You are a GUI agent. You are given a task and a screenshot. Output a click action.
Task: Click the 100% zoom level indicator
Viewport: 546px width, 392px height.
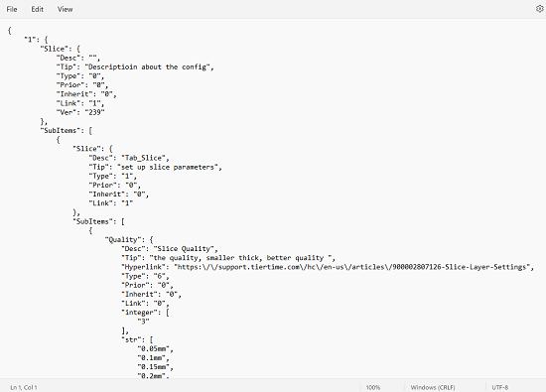tap(373, 387)
